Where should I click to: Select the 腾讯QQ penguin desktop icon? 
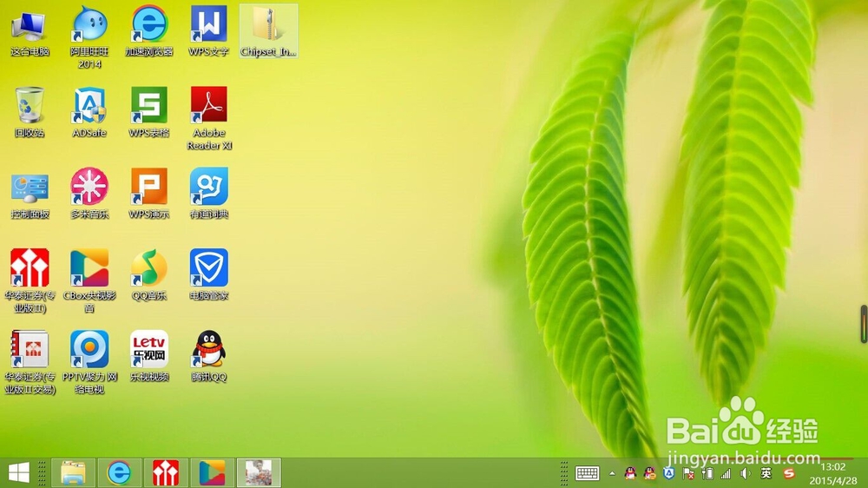point(208,357)
